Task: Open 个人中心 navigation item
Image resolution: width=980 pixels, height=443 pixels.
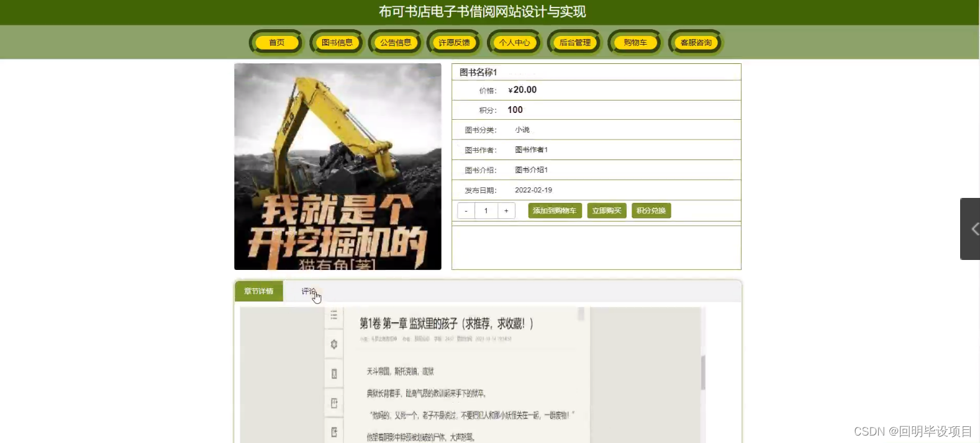Action: coord(515,42)
